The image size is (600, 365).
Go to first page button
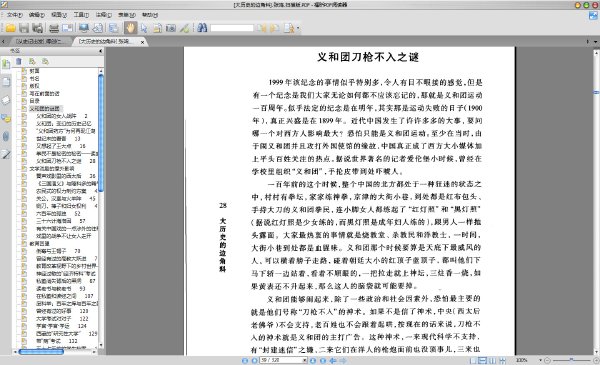click(245, 360)
